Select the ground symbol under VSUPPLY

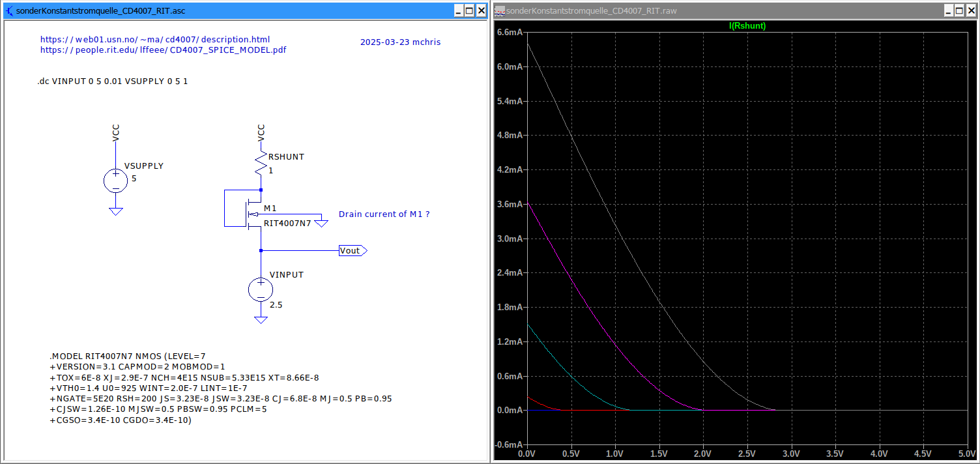point(115,210)
